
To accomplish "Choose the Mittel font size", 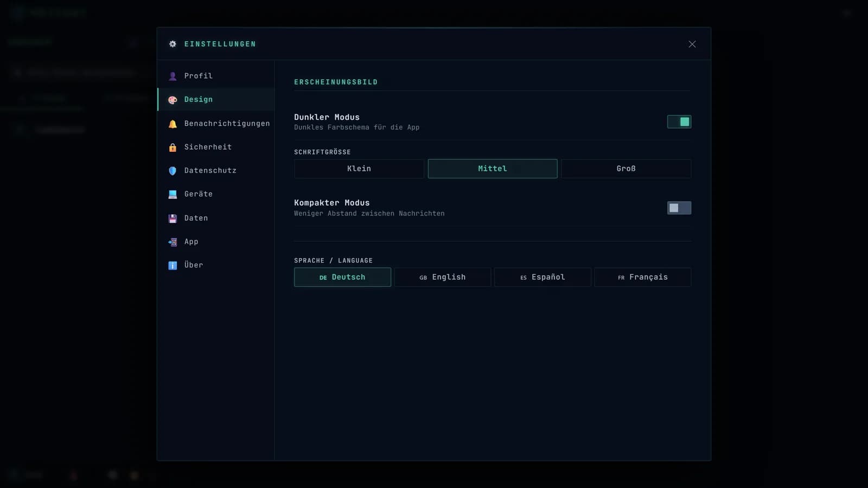I will tap(493, 169).
